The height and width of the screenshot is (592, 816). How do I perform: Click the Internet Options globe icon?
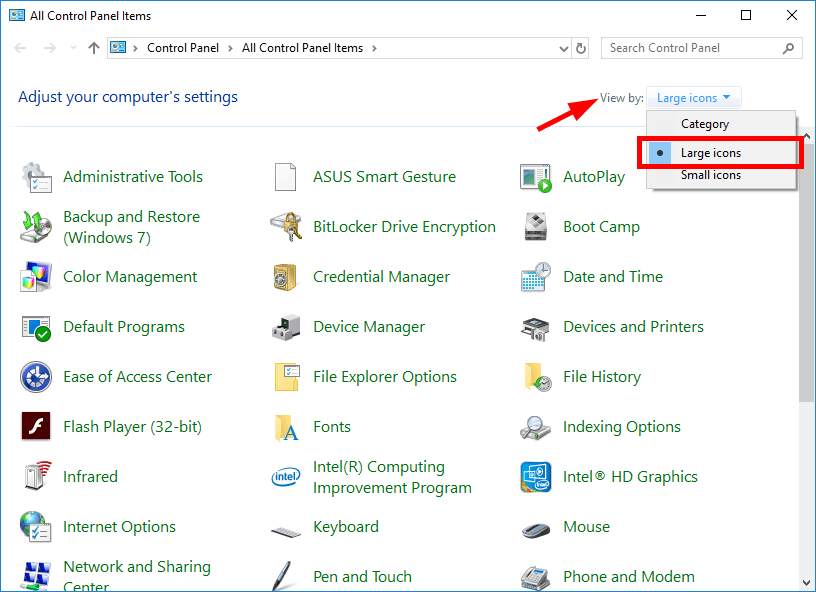click(35, 526)
